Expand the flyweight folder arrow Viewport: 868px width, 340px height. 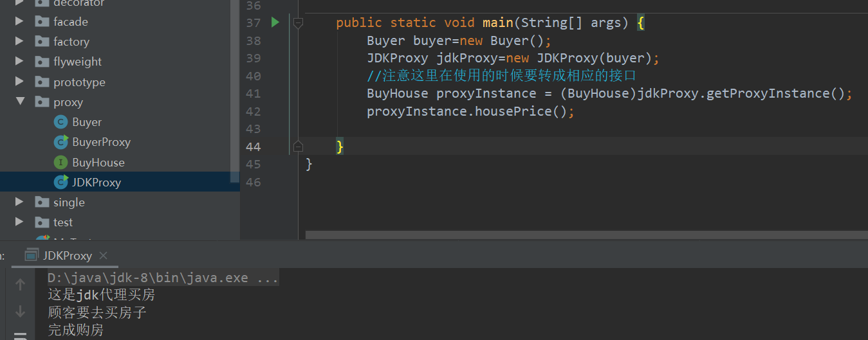pos(19,61)
